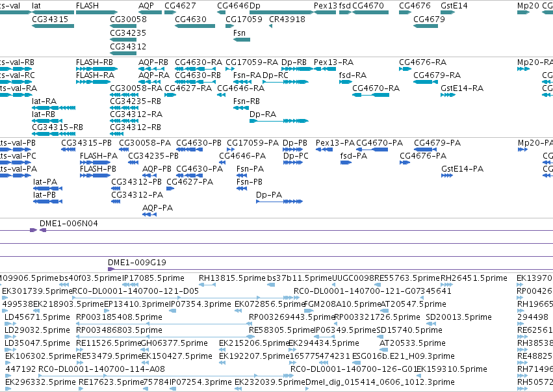The image size is (553, 392).
Task: Click the CG34315-PB protein label
Action: [86, 143]
